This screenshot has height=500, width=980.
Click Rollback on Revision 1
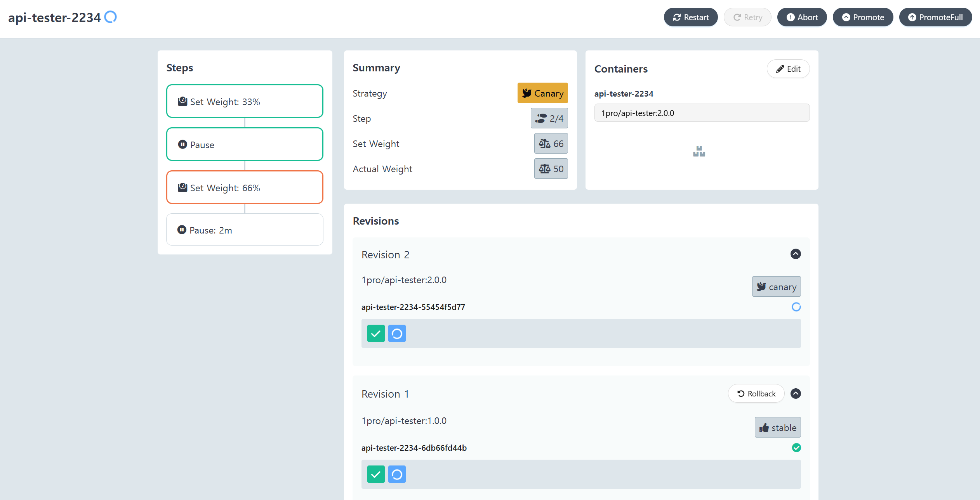[x=756, y=394]
